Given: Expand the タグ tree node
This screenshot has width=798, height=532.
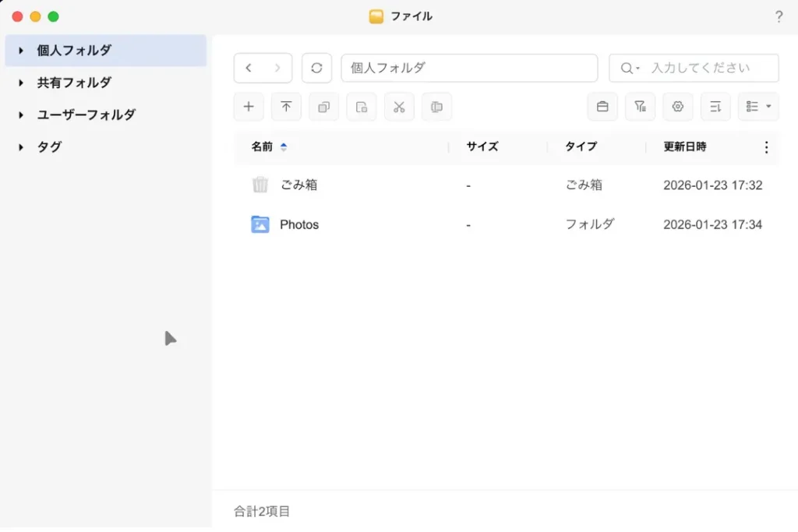Looking at the screenshot, I should pos(21,147).
